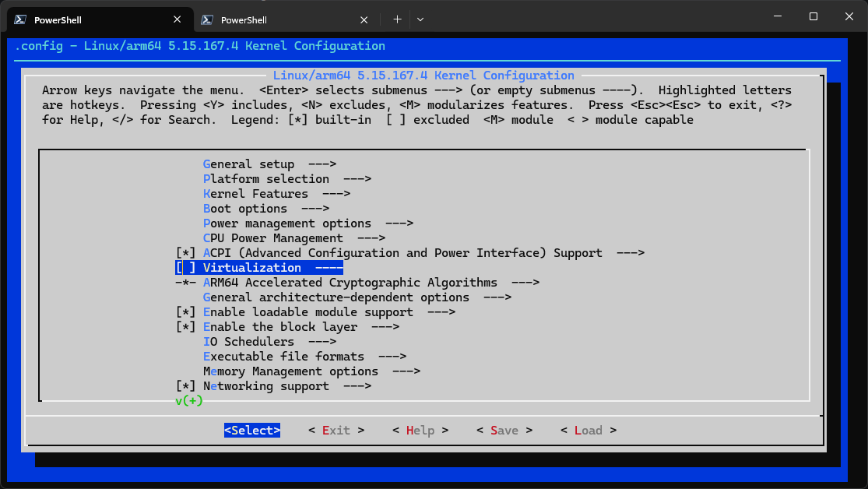Open the terminal tab list chevron
The image size is (868, 489).
click(420, 19)
